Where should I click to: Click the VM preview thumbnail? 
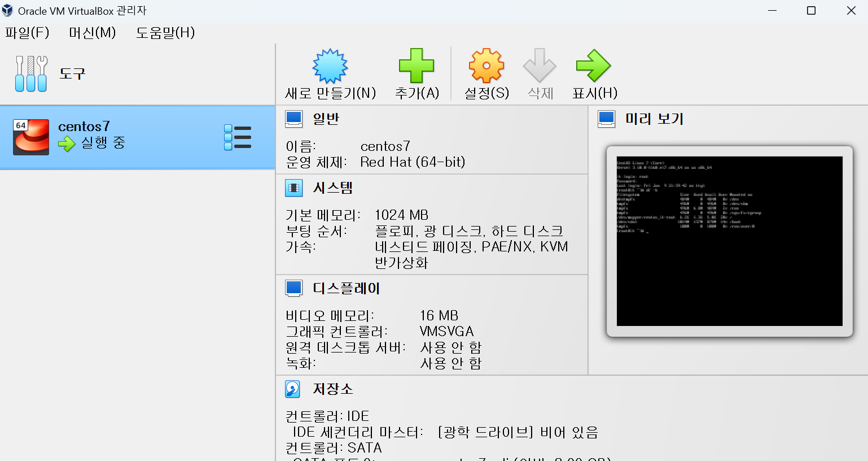click(730, 241)
